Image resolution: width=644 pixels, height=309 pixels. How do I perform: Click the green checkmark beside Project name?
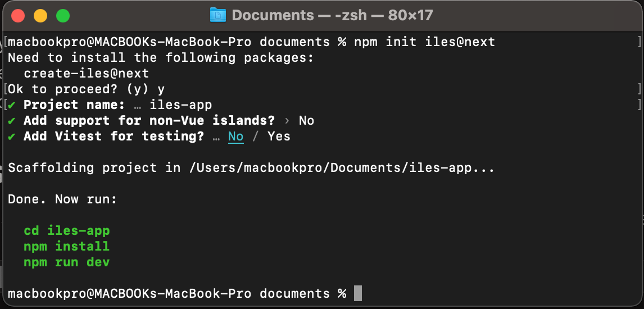[x=12, y=105]
